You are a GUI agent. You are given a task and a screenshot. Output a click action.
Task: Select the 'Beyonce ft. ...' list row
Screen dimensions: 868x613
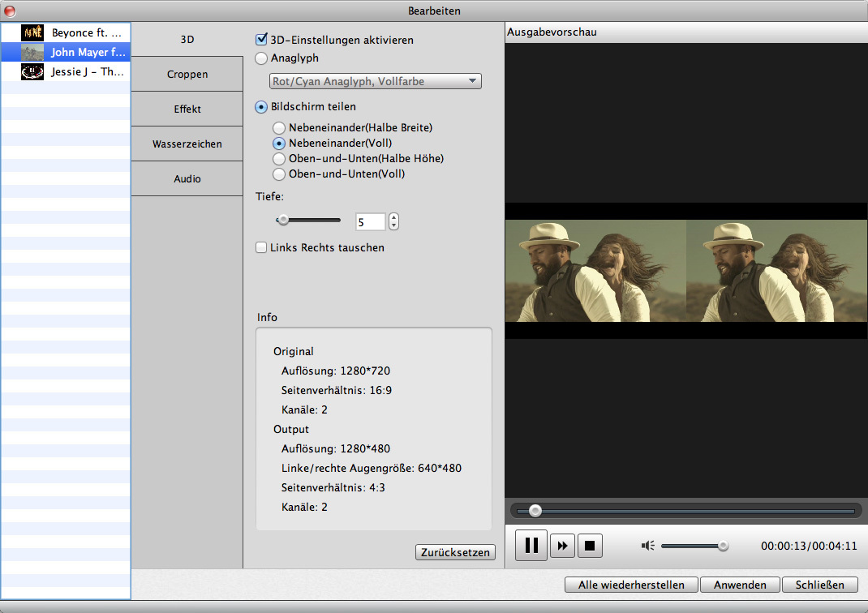click(x=66, y=32)
